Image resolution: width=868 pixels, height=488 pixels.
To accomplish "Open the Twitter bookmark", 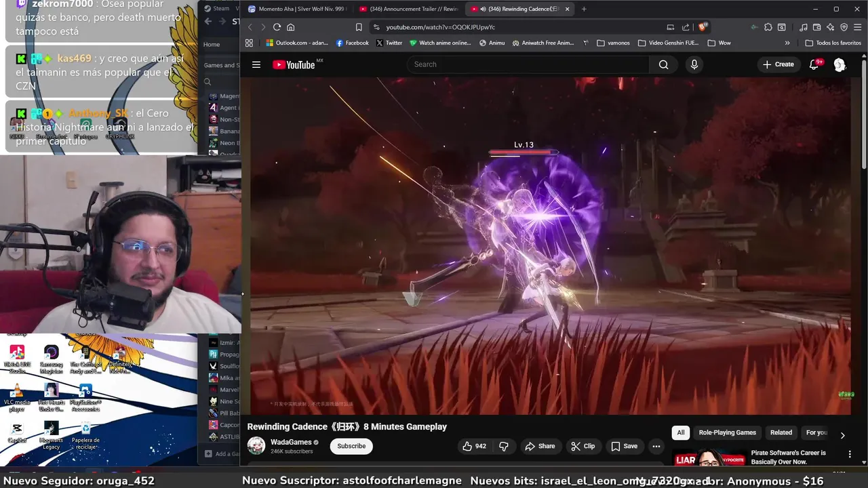I will tap(389, 43).
